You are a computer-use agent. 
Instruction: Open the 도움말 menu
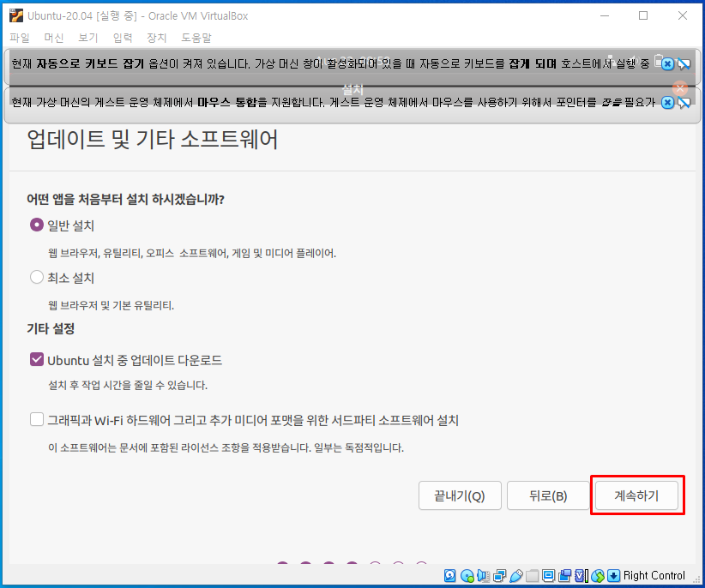pyautogui.click(x=196, y=38)
